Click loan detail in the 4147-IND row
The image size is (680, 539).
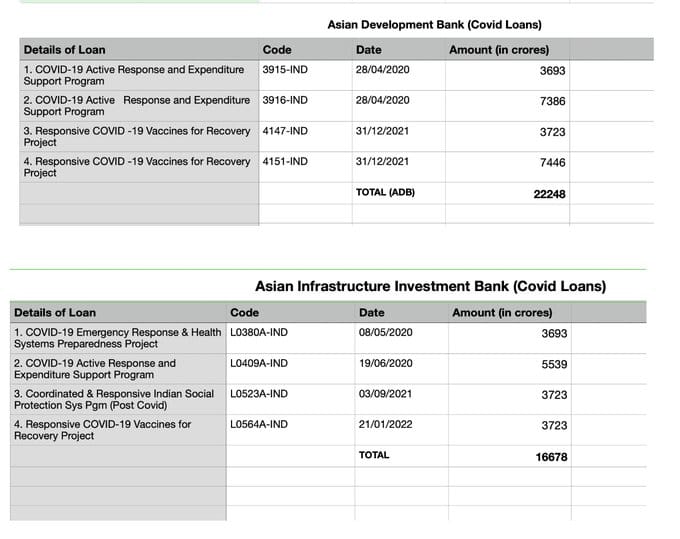pyautogui.click(x=139, y=137)
